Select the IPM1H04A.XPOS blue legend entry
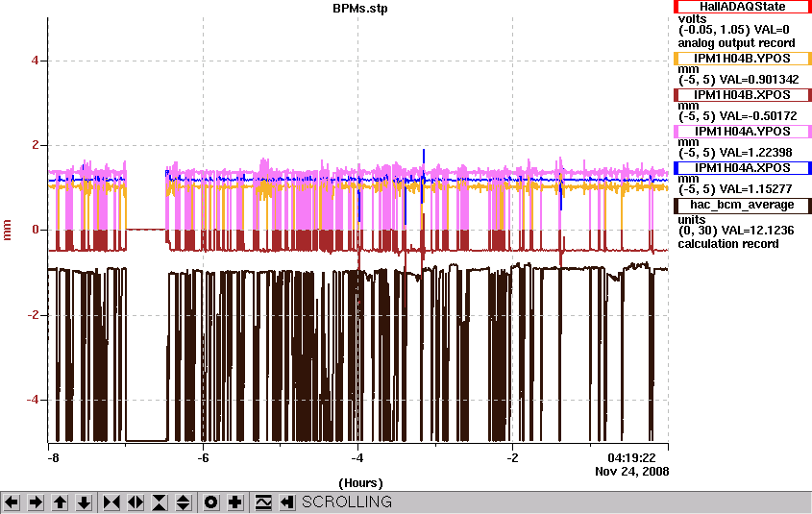 pos(742,168)
